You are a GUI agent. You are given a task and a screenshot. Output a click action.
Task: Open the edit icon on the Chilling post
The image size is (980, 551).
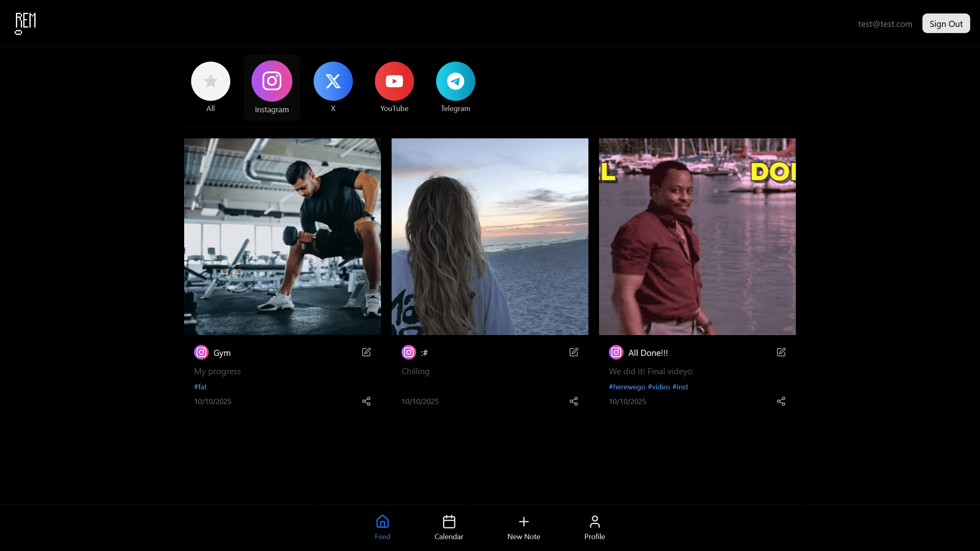click(x=573, y=352)
